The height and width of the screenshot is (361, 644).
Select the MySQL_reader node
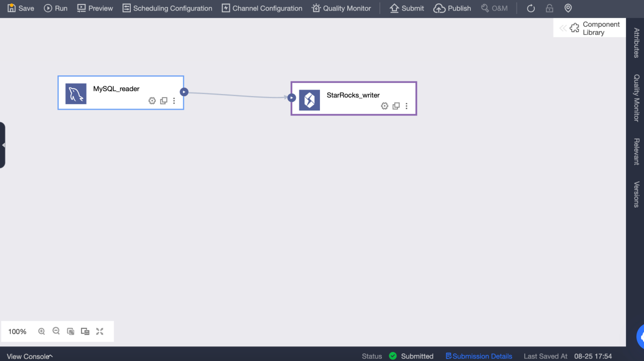[116, 89]
